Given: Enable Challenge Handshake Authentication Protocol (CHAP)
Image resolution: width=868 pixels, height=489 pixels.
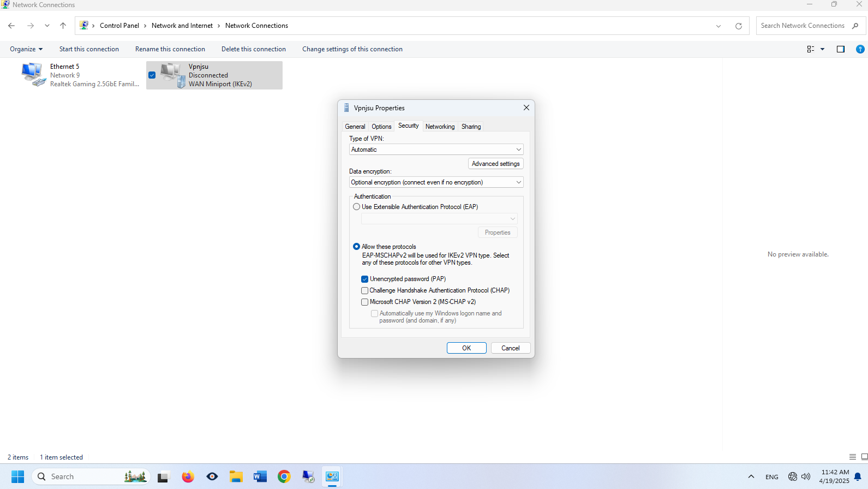Looking at the screenshot, I should pos(364,291).
